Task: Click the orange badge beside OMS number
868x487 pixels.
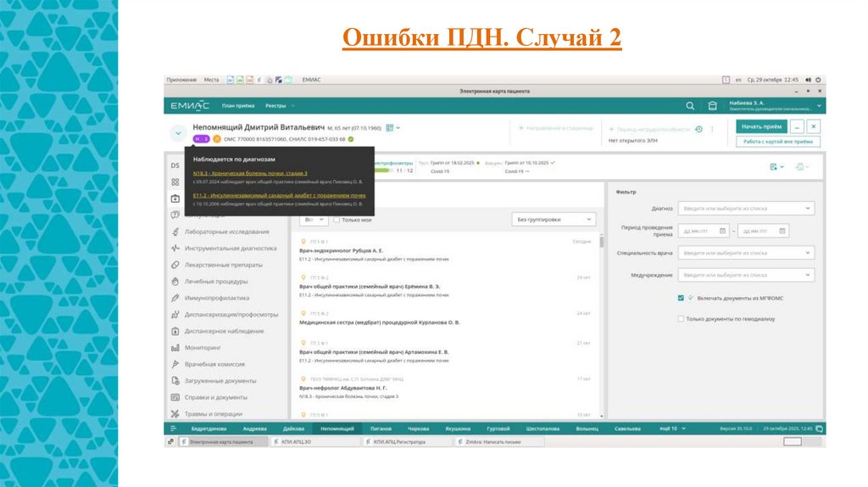Action: (216, 139)
